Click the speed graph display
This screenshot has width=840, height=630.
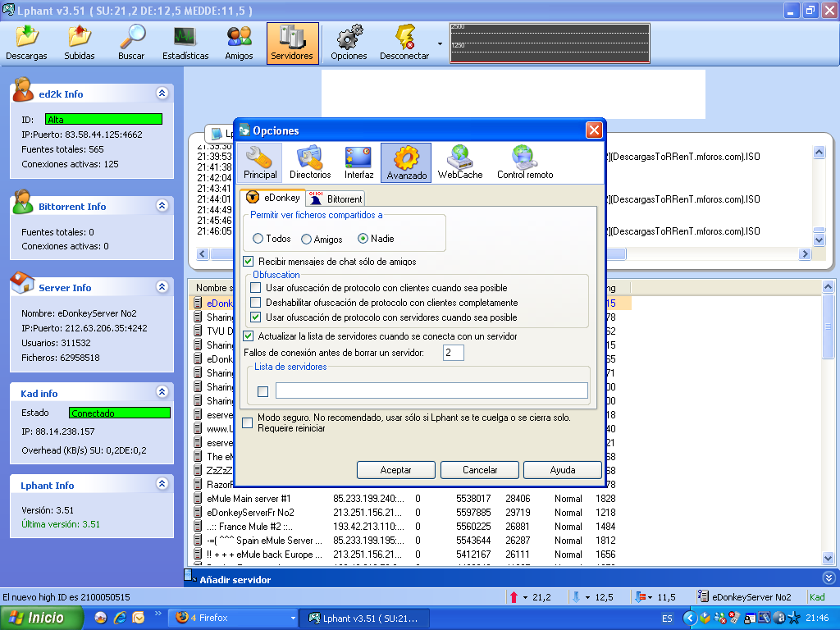(550, 43)
